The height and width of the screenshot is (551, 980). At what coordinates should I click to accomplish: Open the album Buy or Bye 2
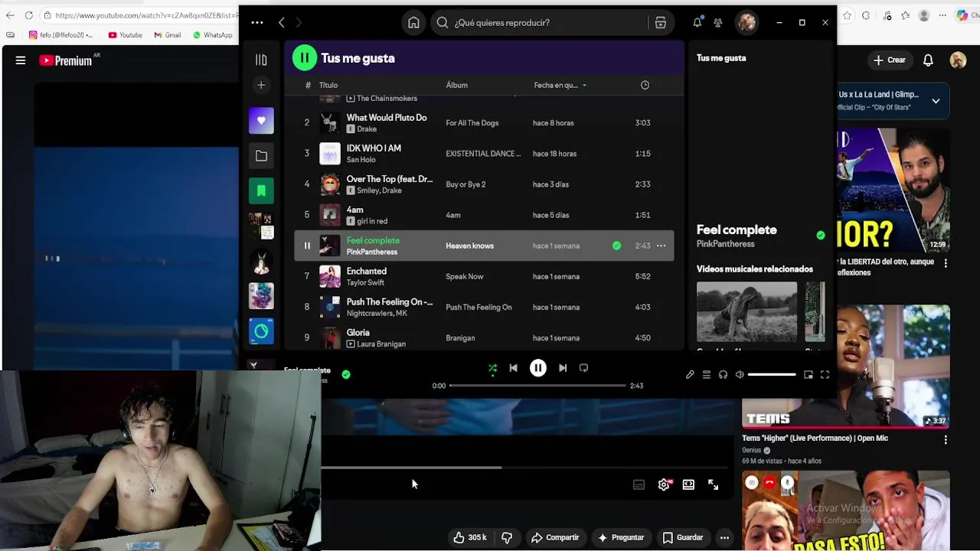(x=465, y=184)
